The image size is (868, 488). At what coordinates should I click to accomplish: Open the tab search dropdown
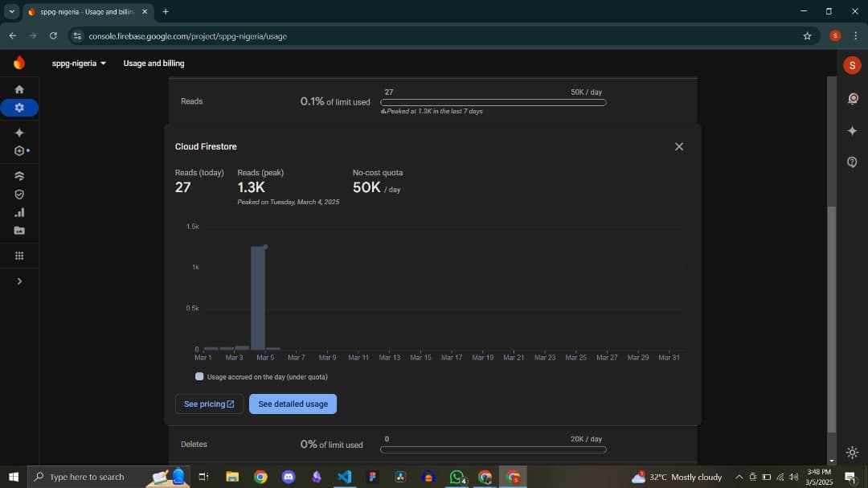pyautogui.click(x=11, y=11)
